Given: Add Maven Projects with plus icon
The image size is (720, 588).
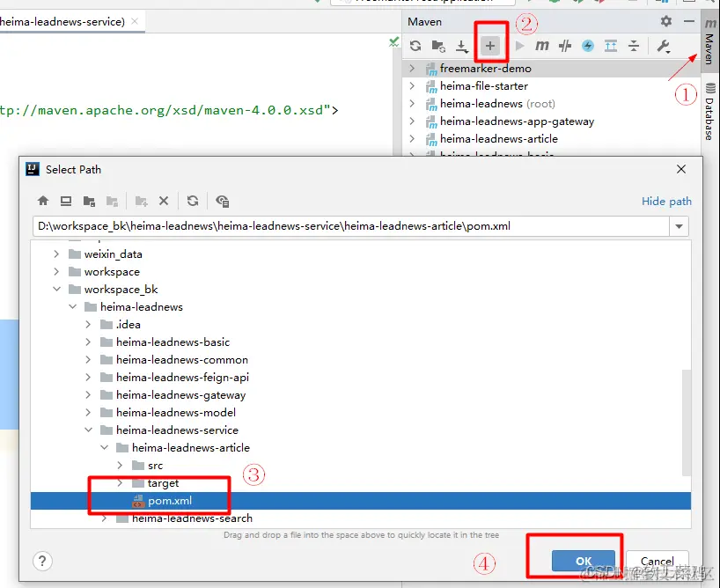Looking at the screenshot, I should (490, 46).
